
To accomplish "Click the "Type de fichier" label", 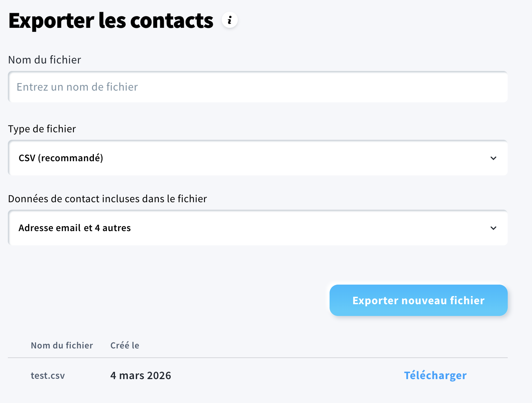I will (x=42, y=129).
